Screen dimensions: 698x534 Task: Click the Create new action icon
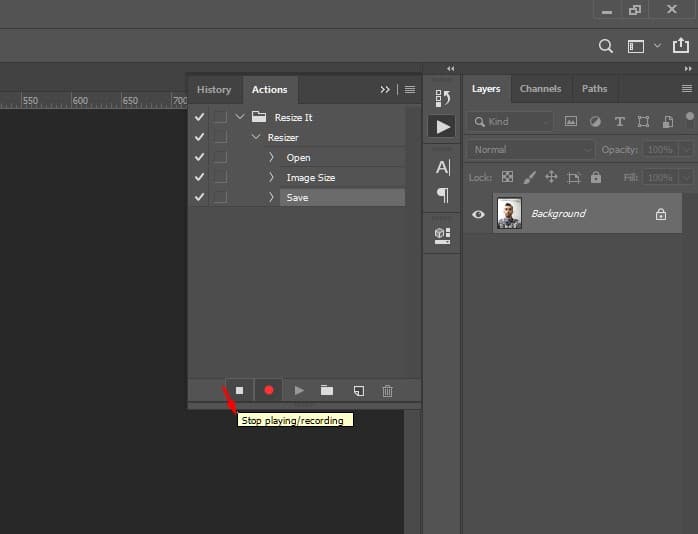coord(358,390)
